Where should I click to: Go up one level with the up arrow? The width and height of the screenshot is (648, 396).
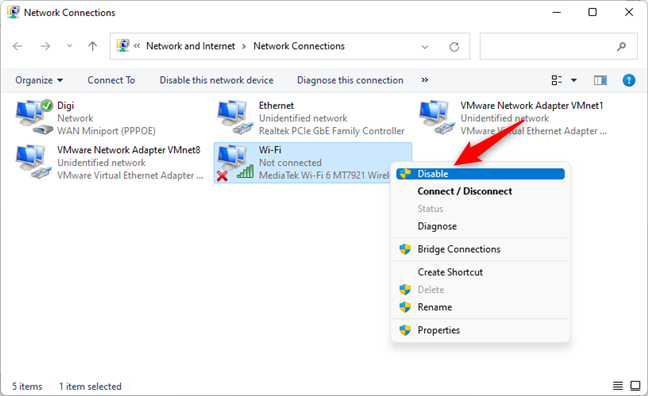93,46
